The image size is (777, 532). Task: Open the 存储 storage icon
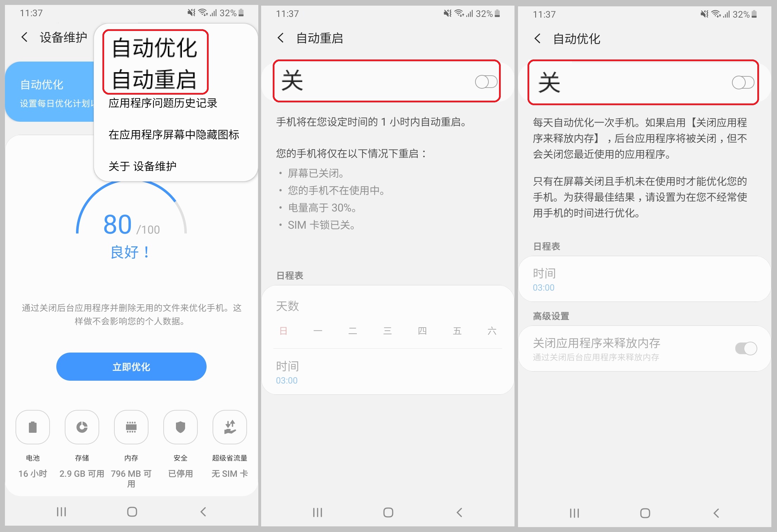(82, 427)
